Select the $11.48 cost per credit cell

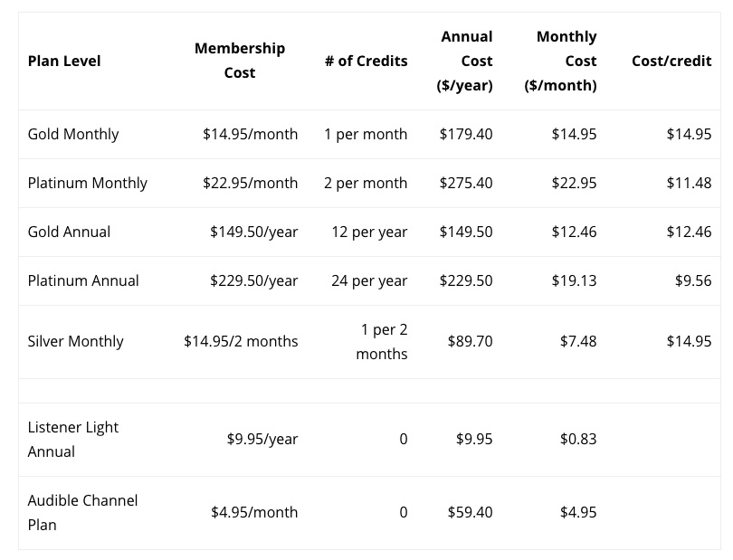(689, 183)
